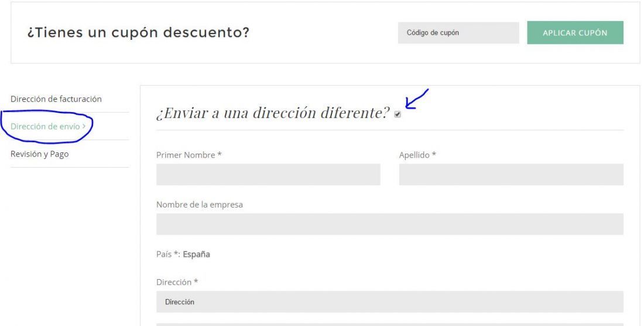
Task: Click the ¿Tienes un cupón descuento? heading
Action: click(x=138, y=32)
